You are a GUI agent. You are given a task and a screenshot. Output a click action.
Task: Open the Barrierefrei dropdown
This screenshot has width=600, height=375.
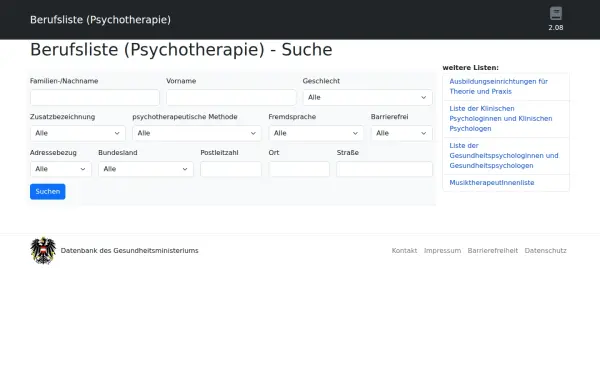pyautogui.click(x=402, y=133)
